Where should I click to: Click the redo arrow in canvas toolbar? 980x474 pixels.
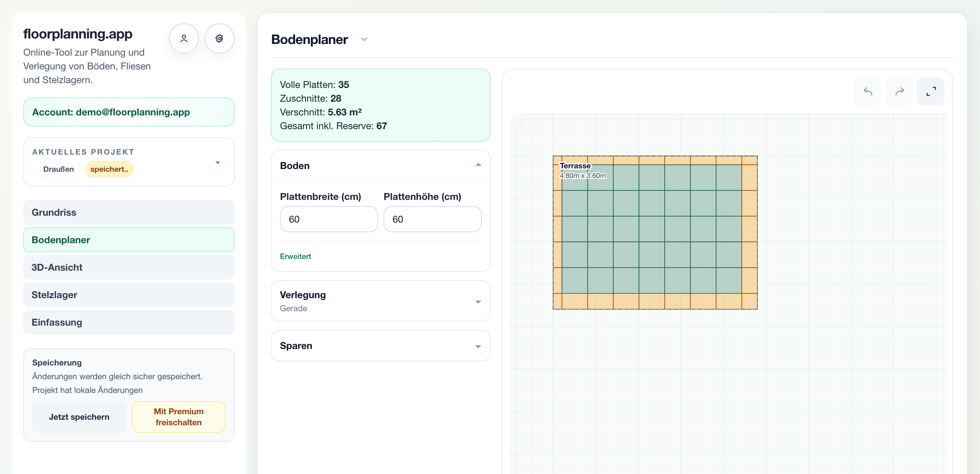[x=899, y=91]
